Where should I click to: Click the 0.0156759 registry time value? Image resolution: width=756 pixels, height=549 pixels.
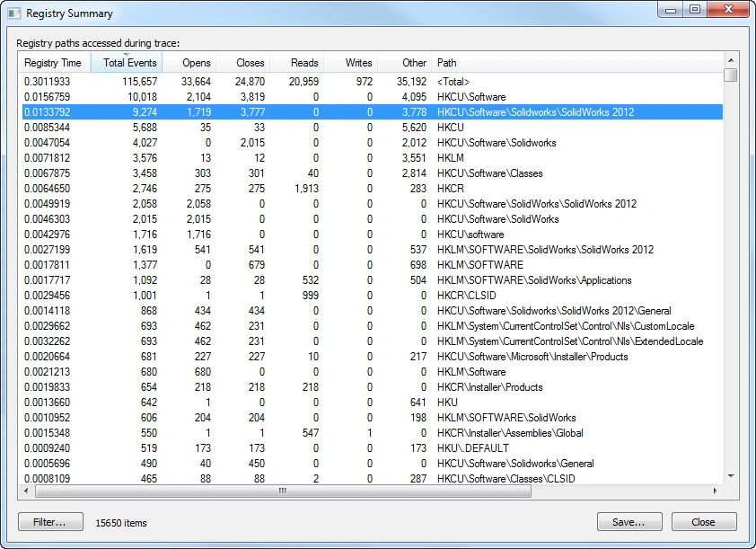pos(48,97)
